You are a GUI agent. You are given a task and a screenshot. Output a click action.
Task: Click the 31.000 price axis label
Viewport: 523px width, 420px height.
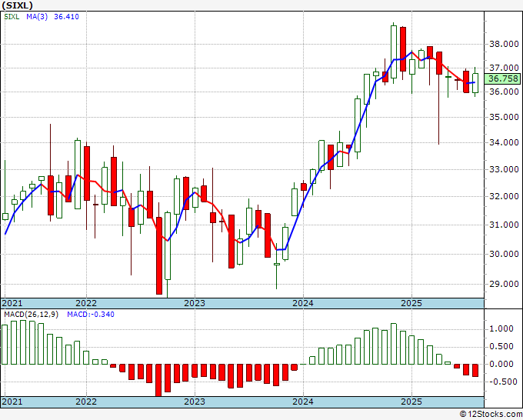tap(504, 225)
